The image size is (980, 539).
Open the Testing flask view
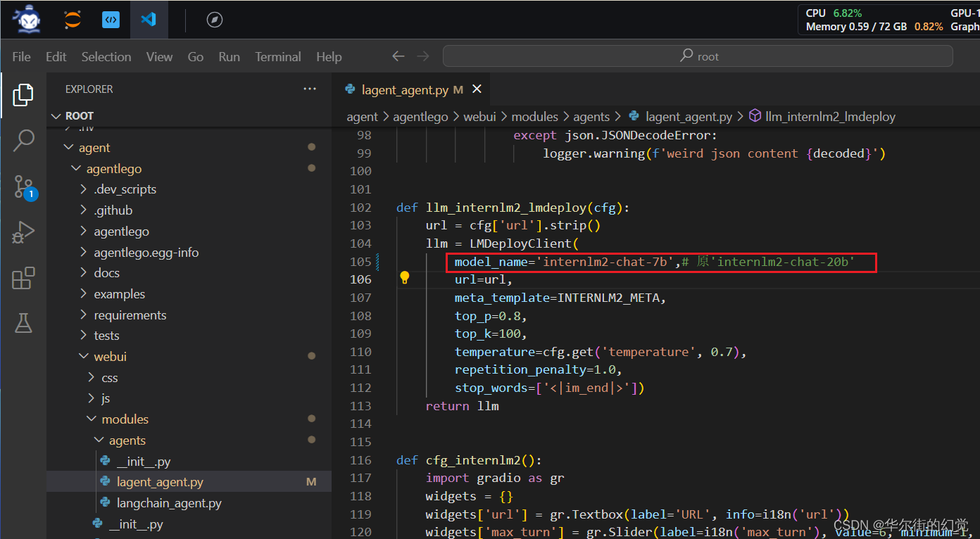point(23,323)
